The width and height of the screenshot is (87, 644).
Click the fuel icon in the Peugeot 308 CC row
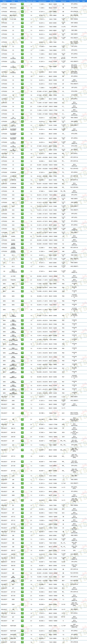click(22, 550)
